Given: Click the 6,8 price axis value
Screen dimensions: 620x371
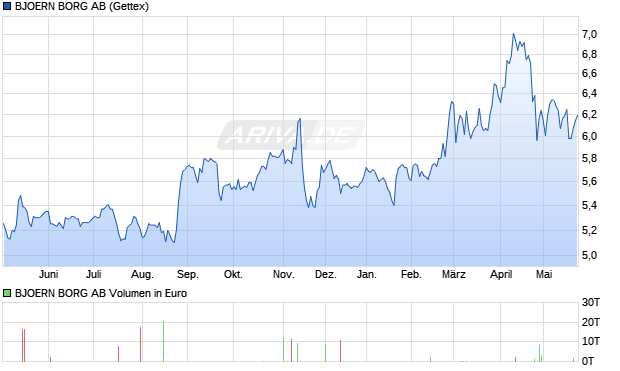Looking at the screenshot, I should 589,54.
